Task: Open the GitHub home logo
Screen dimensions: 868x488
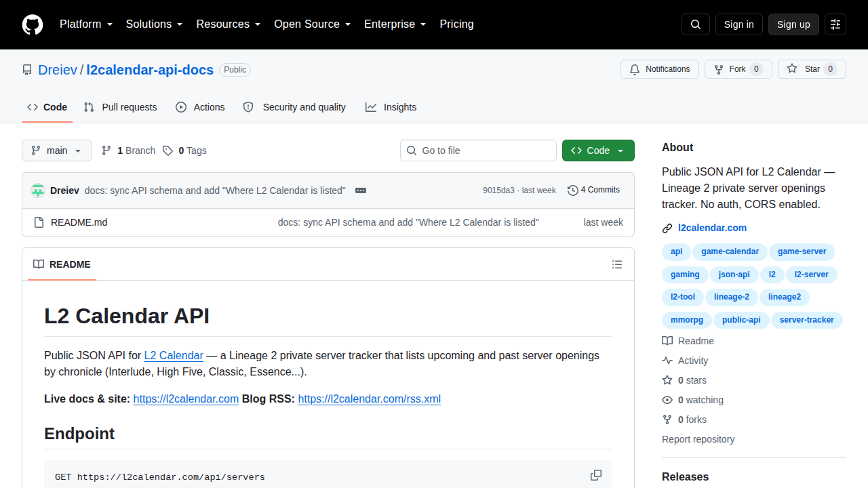Action: (x=33, y=24)
